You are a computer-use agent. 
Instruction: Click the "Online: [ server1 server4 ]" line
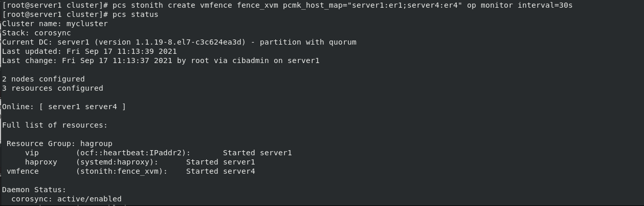click(x=64, y=107)
